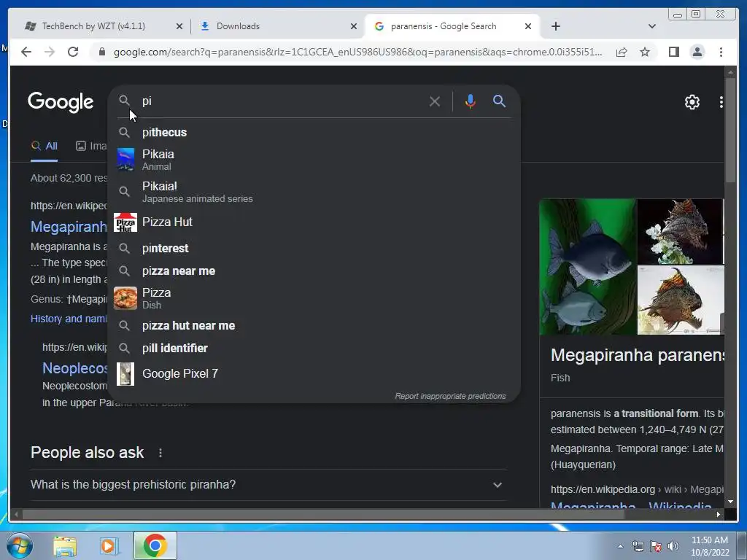
Task: Open the top-right Megapiranha thumbnail
Action: click(x=681, y=231)
